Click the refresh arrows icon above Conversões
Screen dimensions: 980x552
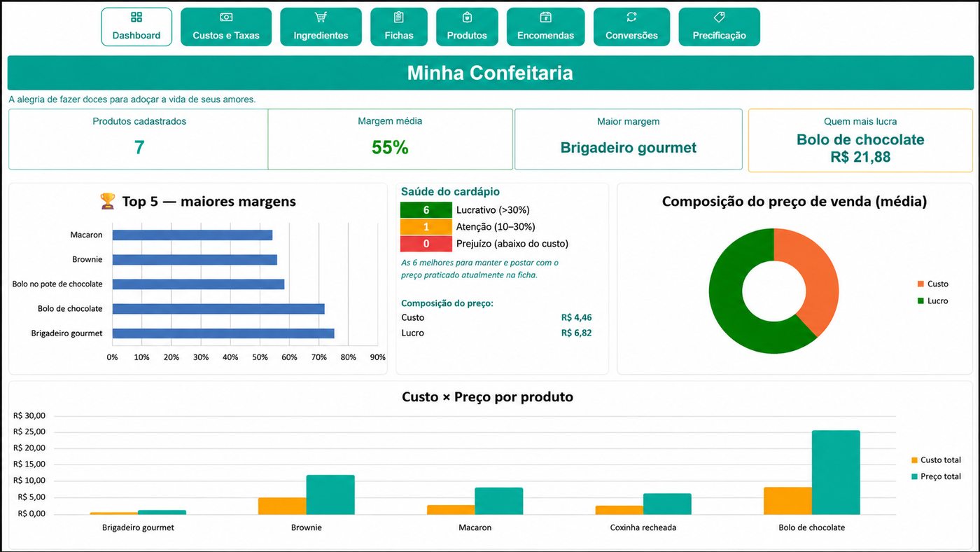(x=631, y=18)
